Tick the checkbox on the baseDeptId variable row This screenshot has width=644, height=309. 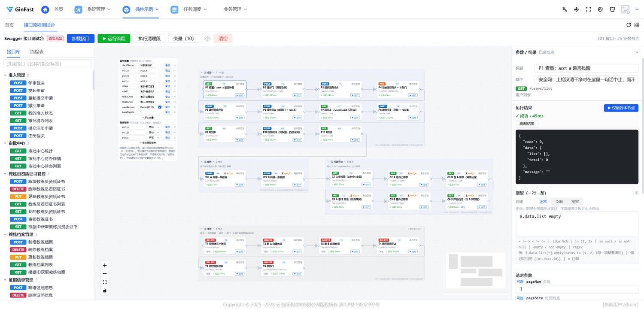[x=160, y=112]
